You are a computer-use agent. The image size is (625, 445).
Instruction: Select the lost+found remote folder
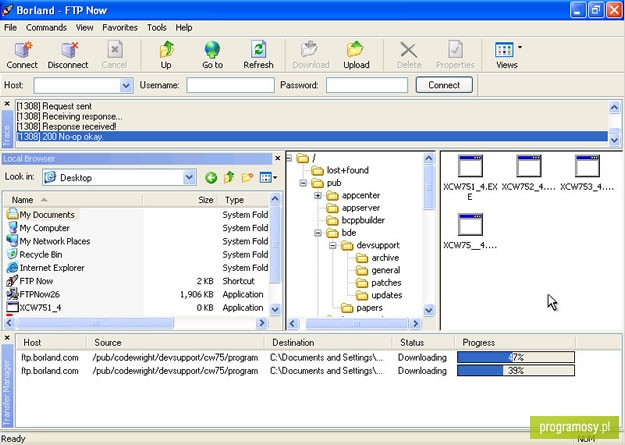coord(340,171)
